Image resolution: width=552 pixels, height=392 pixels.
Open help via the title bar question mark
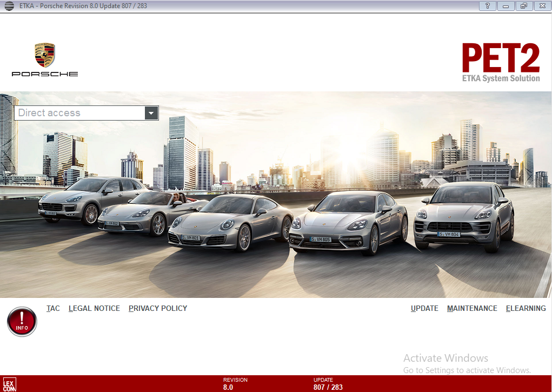tap(487, 6)
